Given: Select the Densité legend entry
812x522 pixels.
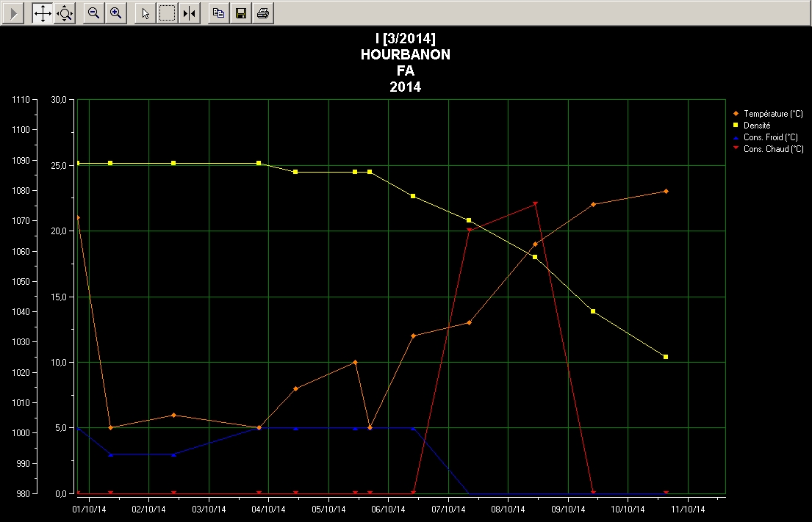Looking at the screenshot, I should 756,126.
